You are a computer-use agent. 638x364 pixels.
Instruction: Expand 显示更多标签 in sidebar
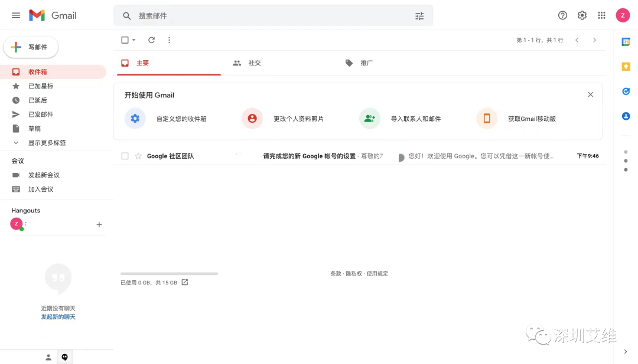coord(47,143)
